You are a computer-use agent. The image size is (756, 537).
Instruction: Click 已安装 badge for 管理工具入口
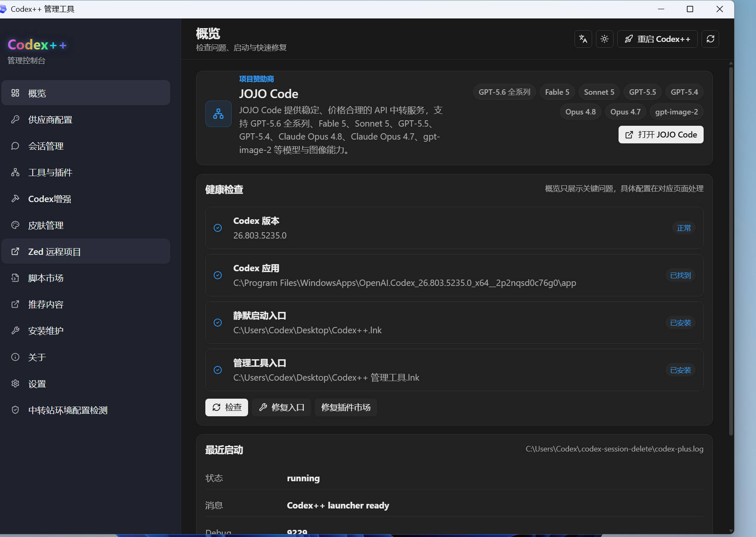681,370
